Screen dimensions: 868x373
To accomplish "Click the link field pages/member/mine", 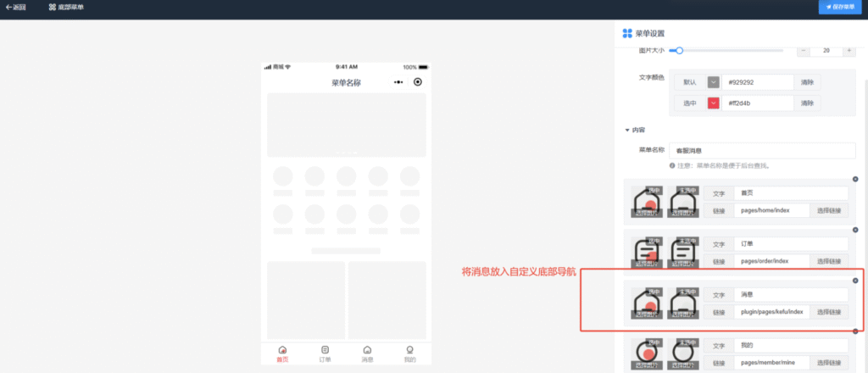I will tap(771, 363).
